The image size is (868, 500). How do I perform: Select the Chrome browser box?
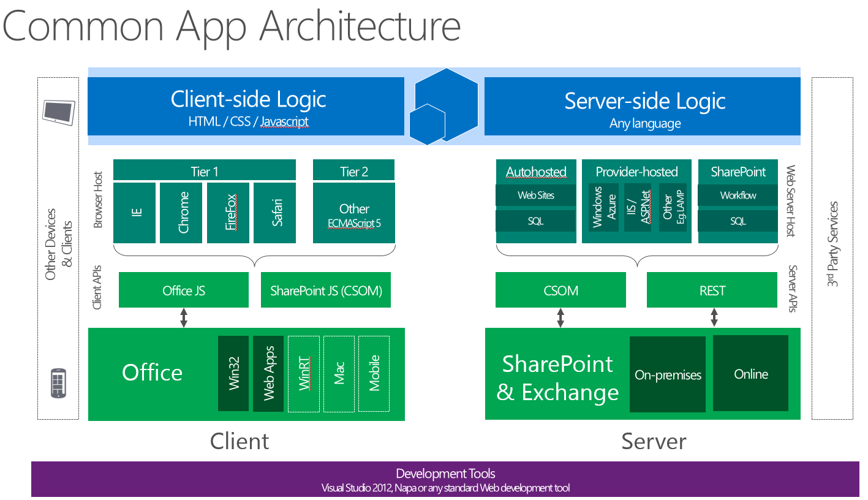pos(181,213)
